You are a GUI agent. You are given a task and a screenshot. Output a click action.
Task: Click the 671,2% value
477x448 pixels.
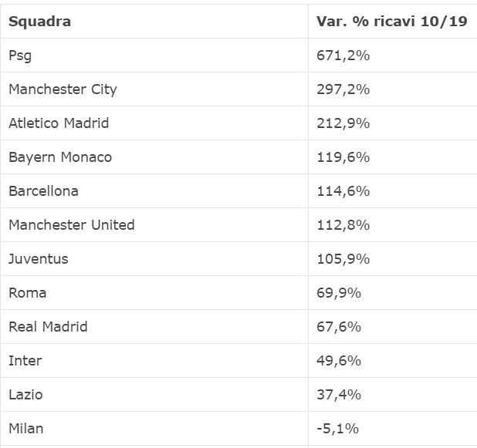pyautogui.click(x=343, y=56)
